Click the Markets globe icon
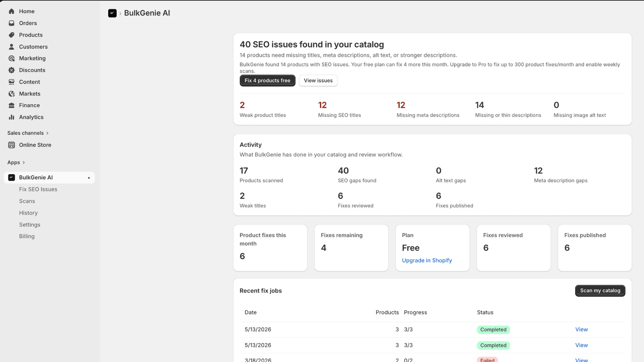The width and height of the screenshot is (644, 362). click(x=12, y=94)
